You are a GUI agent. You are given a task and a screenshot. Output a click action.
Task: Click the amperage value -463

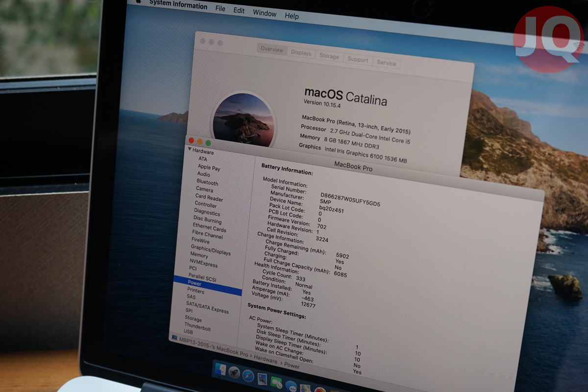308,298
